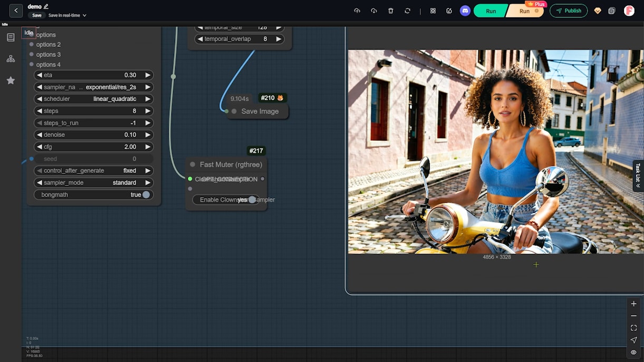Click the Publish button

568,11
